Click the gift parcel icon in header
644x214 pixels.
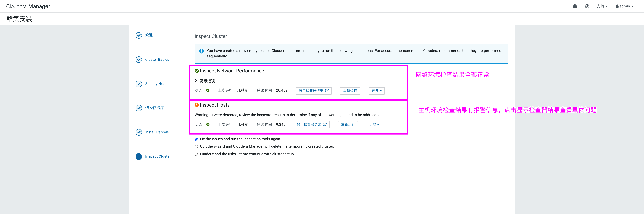coord(575,6)
